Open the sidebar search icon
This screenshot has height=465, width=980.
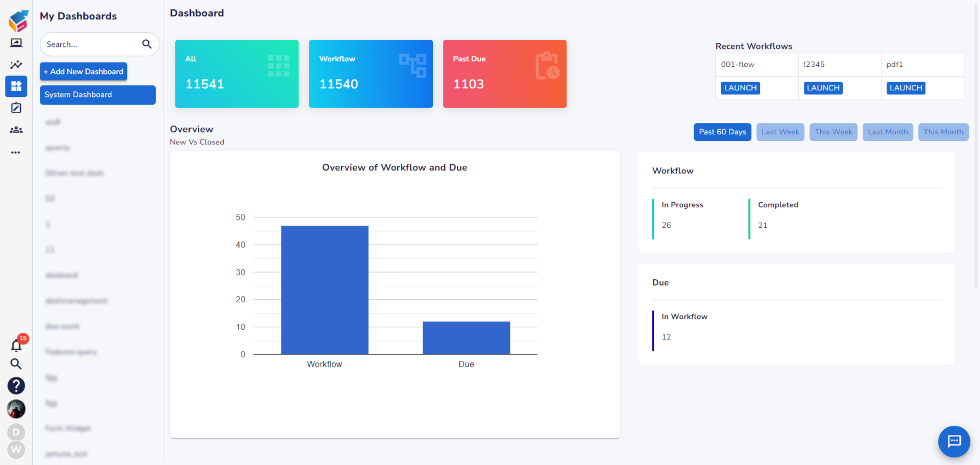coord(16,364)
